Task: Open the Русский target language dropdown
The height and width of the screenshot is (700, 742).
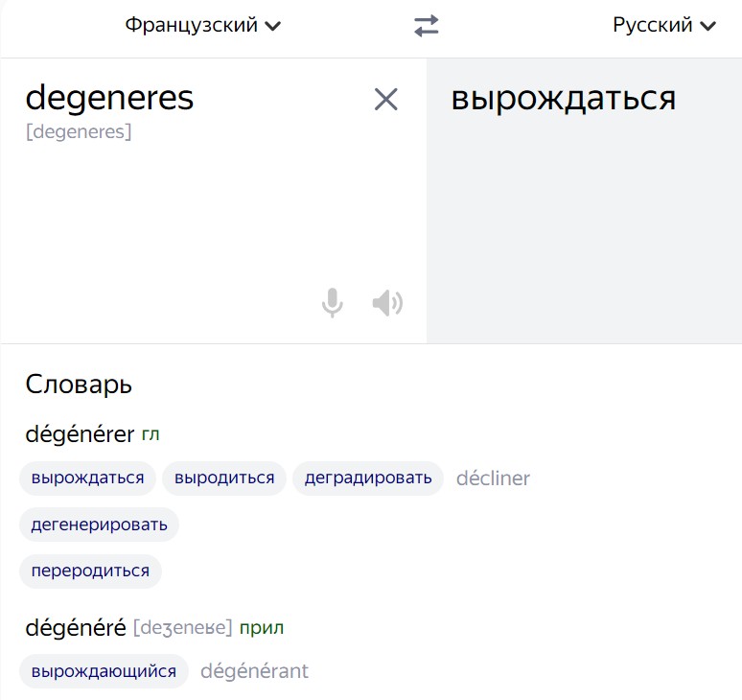Action: 664,25
